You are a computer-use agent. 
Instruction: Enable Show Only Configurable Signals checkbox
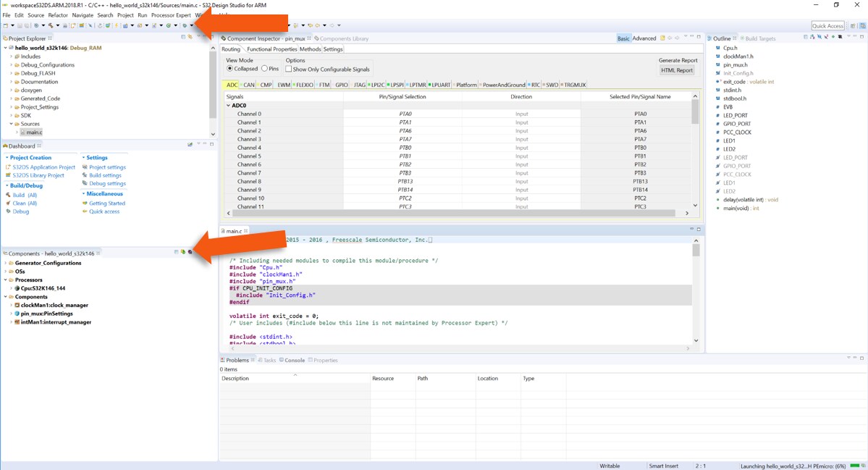point(289,70)
